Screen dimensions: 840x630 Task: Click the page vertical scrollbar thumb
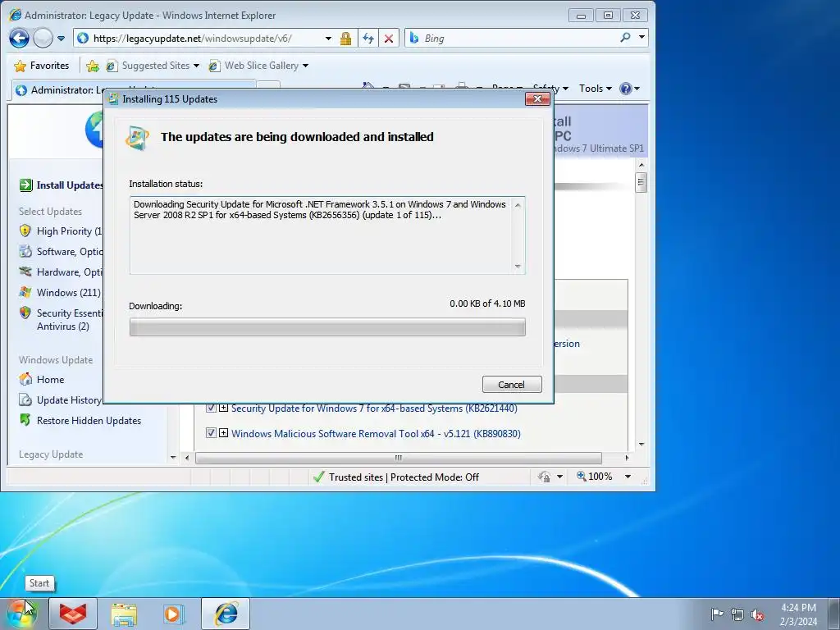(x=641, y=183)
